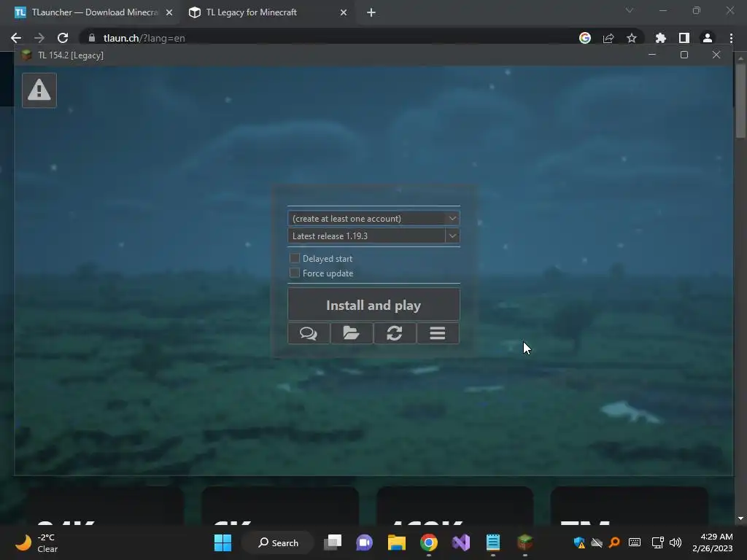747x560 pixels.
Task: Open the Minecraft launcher taskbar icon
Action: tap(525, 542)
